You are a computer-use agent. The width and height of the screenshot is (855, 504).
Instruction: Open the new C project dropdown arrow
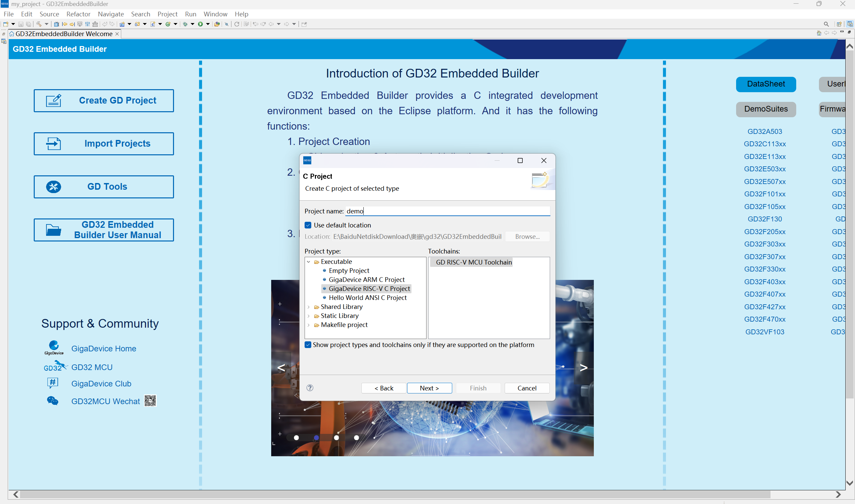pos(129,24)
